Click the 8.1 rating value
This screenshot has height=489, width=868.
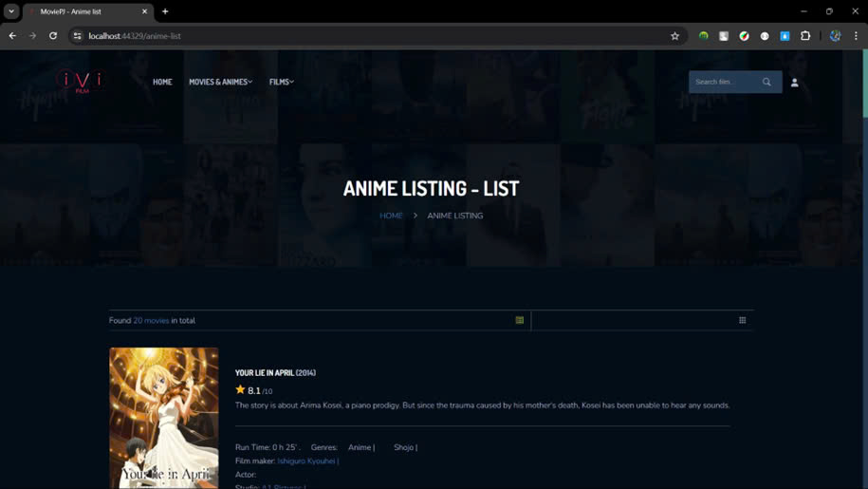pyautogui.click(x=254, y=390)
